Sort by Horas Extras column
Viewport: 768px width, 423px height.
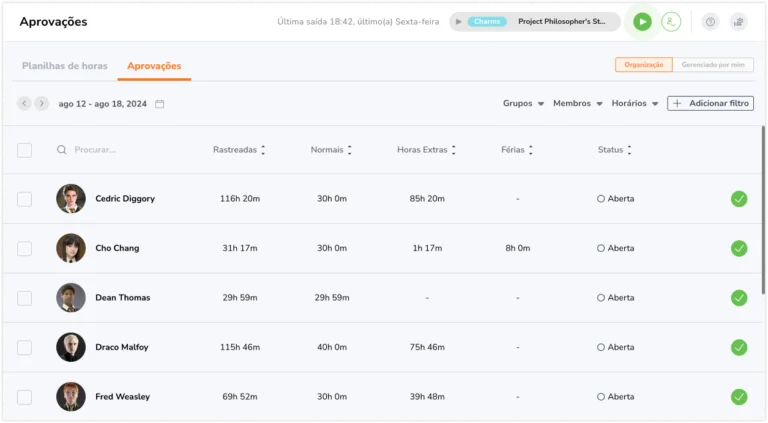coord(426,150)
